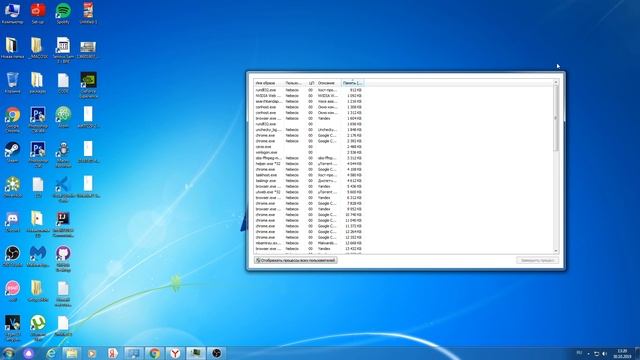The height and width of the screenshot is (360, 640).
Task: Open the _MACOSX folder on desktop
Action: point(38,47)
